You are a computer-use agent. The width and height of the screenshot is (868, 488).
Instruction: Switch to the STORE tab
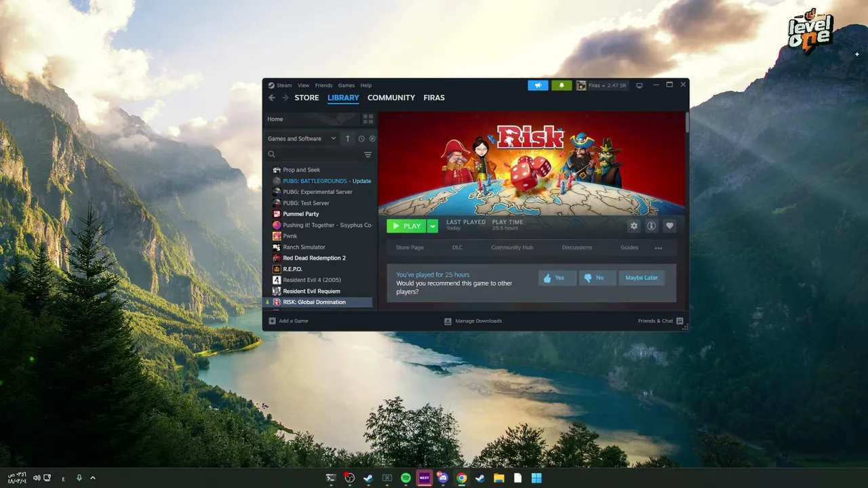pos(307,98)
